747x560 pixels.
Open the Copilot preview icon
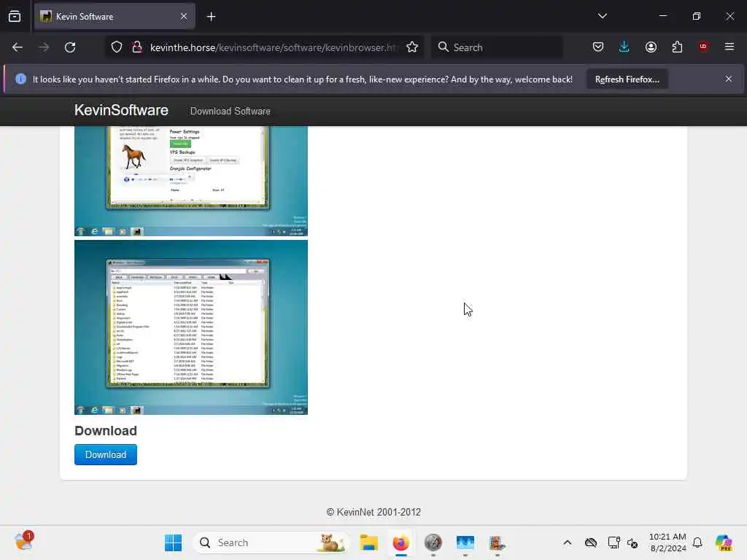724,542
